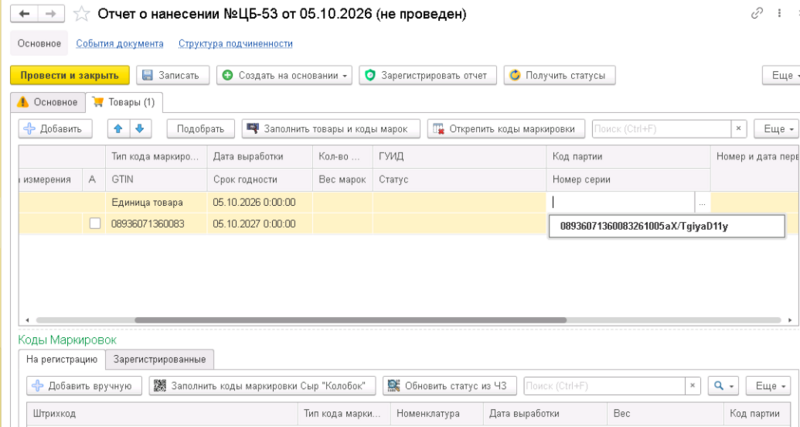The width and height of the screenshot is (800, 427).
Task: Go forward with the right arrow button
Action: pyautogui.click(x=51, y=14)
